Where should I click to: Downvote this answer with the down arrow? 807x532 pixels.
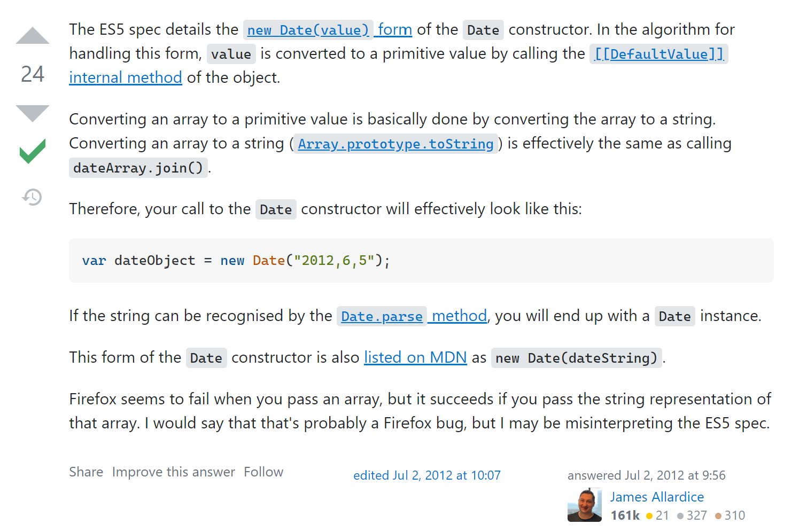[33, 113]
